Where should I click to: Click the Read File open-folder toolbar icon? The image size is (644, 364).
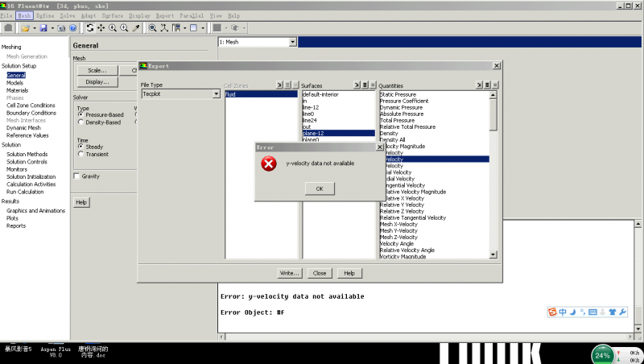tap(26, 28)
